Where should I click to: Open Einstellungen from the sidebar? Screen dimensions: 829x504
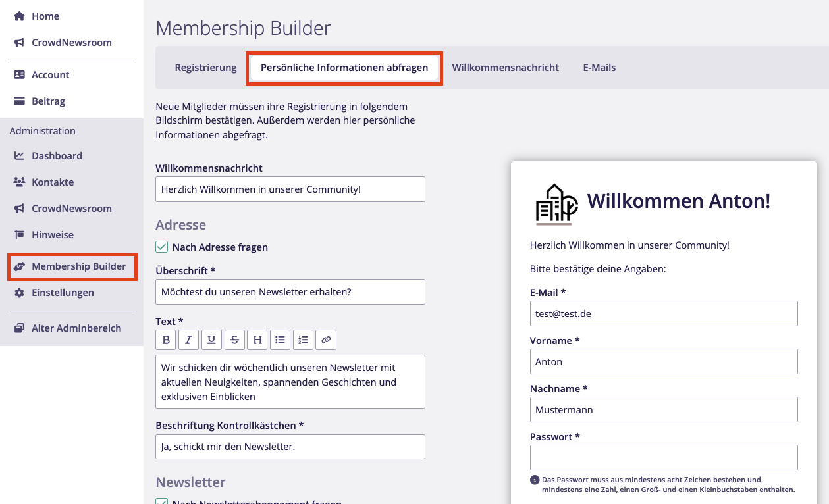[63, 293]
